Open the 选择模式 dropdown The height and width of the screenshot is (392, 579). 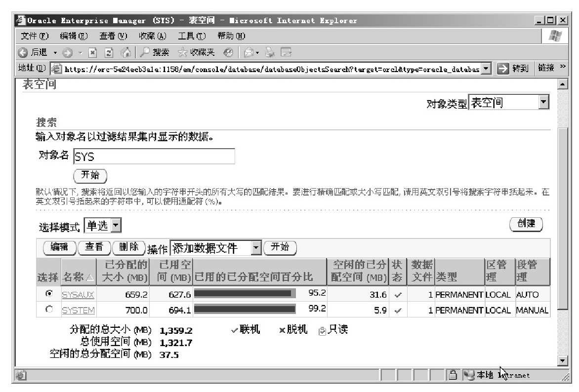click(x=116, y=225)
